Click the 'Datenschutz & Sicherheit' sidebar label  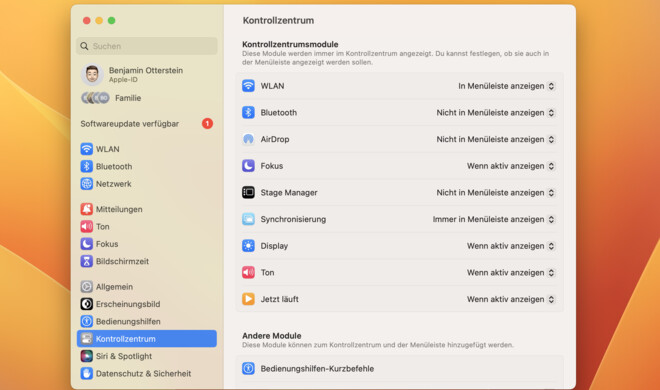144,373
